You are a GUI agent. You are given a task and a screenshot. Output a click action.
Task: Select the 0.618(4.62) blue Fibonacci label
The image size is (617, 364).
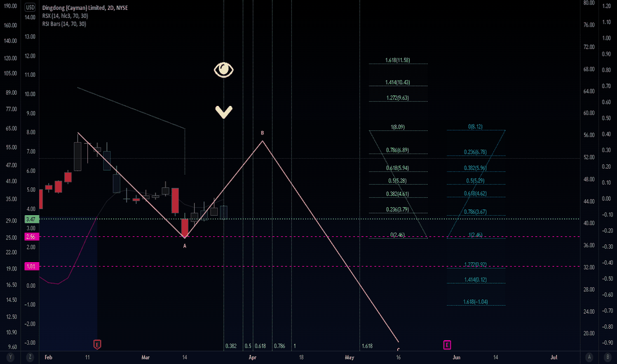tap(475, 194)
